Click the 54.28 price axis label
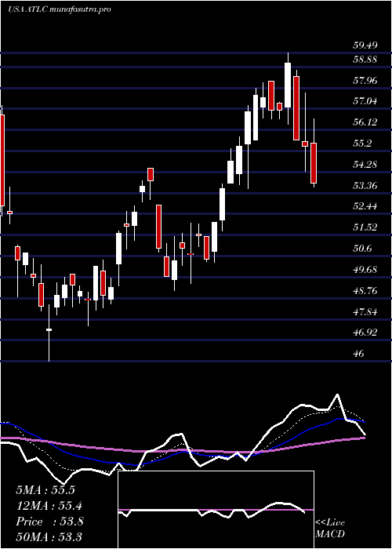392x549 pixels. click(x=365, y=164)
